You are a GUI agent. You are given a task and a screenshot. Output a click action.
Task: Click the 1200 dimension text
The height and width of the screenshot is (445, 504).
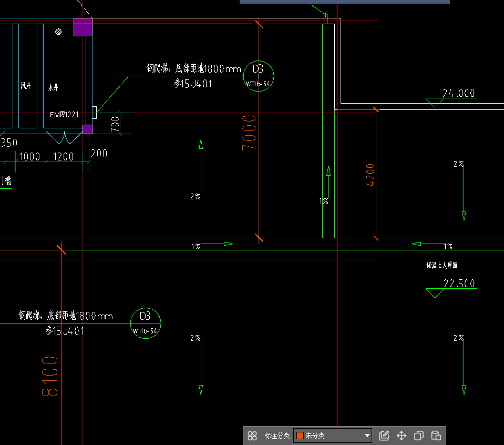click(x=63, y=157)
